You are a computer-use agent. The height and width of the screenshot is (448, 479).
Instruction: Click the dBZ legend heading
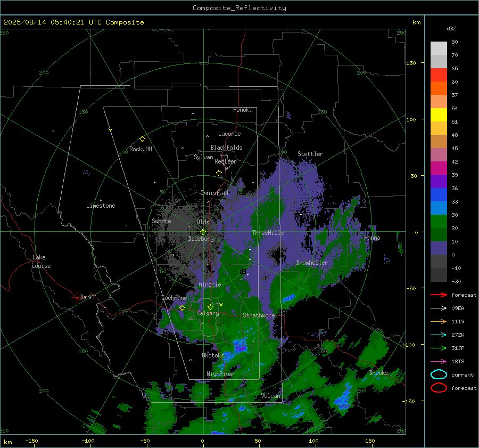point(451,28)
